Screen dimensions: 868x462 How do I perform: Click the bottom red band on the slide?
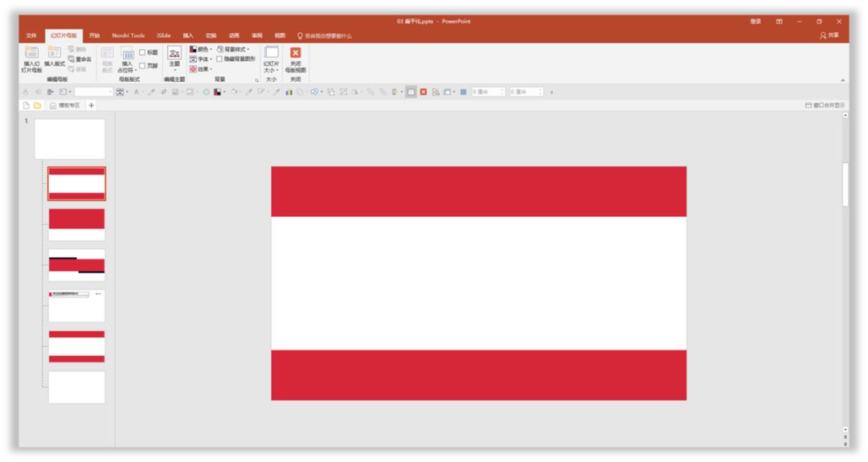tap(479, 374)
